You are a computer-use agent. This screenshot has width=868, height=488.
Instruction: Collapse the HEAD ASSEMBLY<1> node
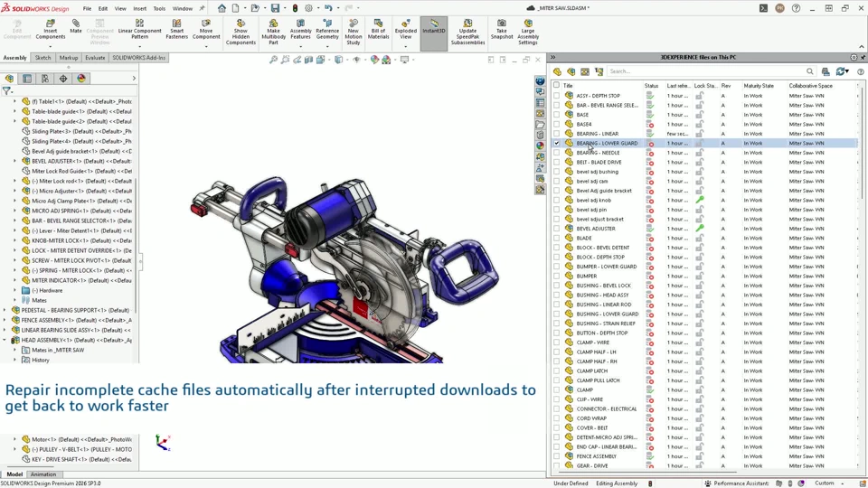coord(5,341)
